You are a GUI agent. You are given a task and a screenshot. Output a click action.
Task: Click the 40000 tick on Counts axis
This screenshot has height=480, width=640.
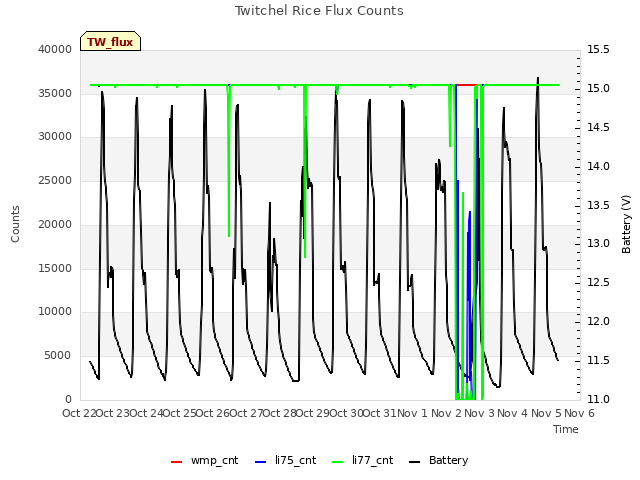(x=55, y=49)
